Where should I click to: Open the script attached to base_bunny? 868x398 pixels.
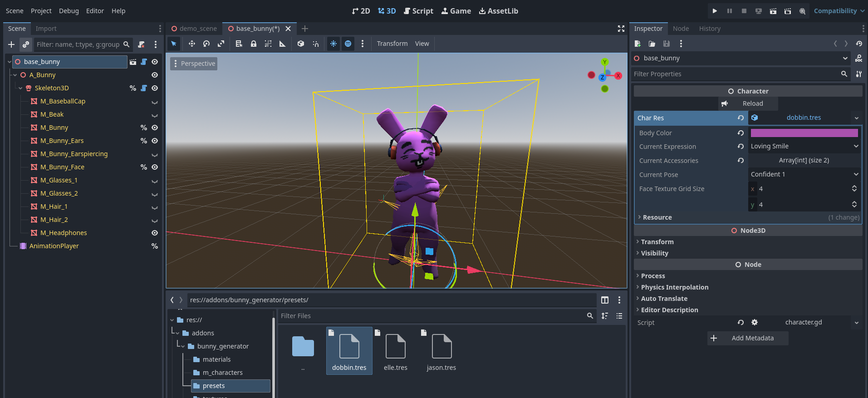tap(144, 62)
